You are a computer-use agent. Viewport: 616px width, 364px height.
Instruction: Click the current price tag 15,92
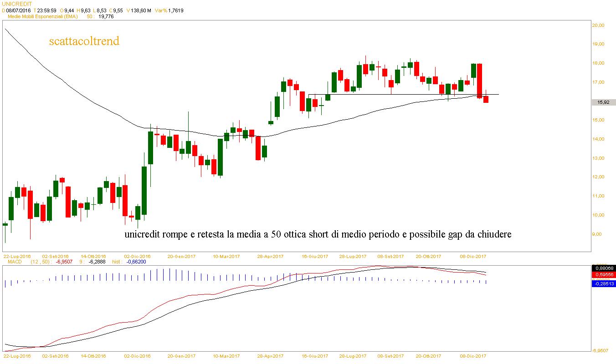click(603, 102)
